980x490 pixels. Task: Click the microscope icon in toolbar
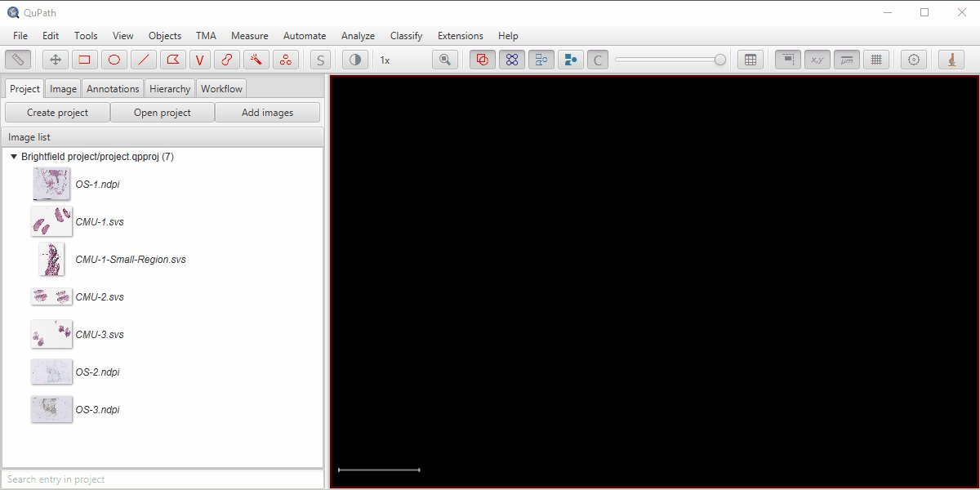pyautogui.click(x=951, y=60)
